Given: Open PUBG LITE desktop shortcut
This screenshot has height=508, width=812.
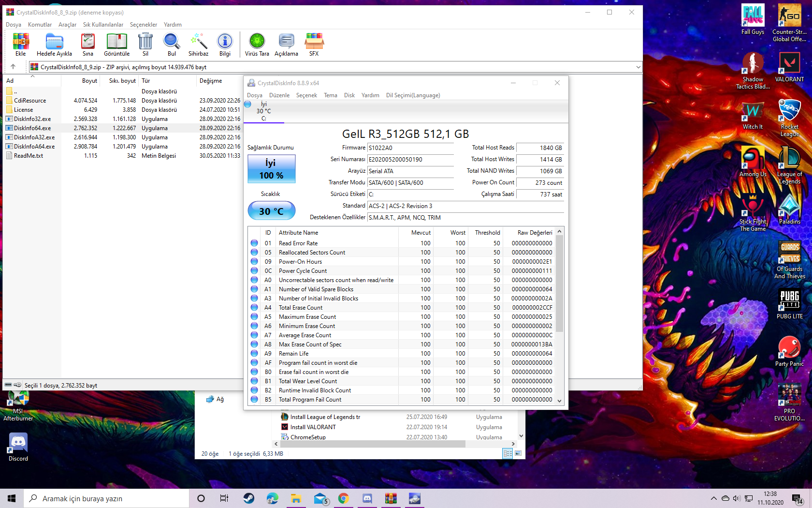Looking at the screenshot, I should tap(789, 304).
